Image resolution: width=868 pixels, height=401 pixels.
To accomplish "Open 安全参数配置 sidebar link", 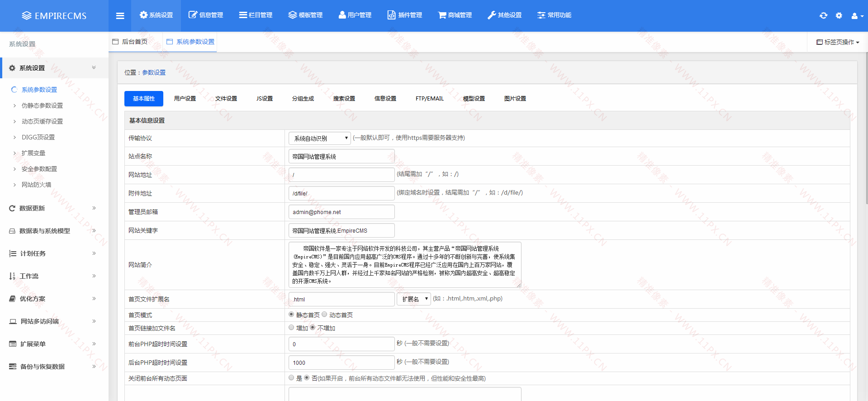I will pyautogui.click(x=39, y=169).
